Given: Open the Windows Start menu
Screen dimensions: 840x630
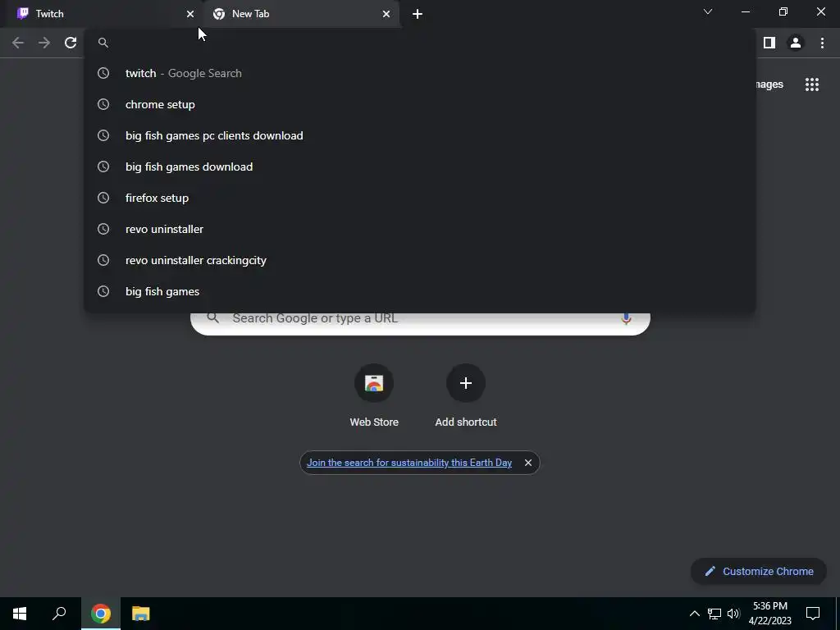Looking at the screenshot, I should click(x=20, y=614).
